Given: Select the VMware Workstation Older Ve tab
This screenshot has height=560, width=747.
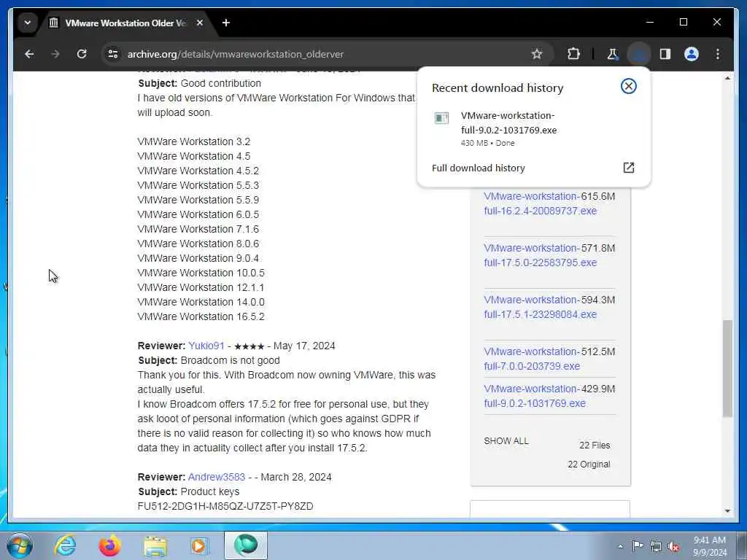Looking at the screenshot, I should pyautogui.click(x=126, y=23).
